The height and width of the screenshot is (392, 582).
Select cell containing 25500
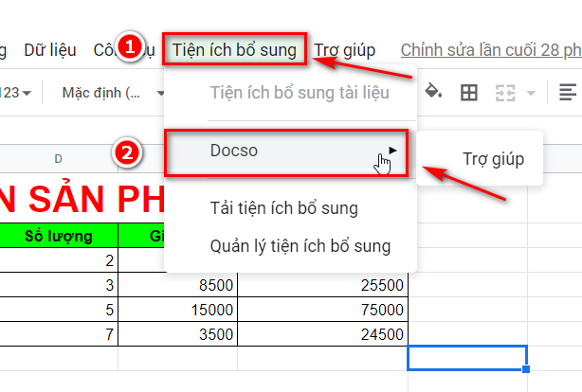322,285
